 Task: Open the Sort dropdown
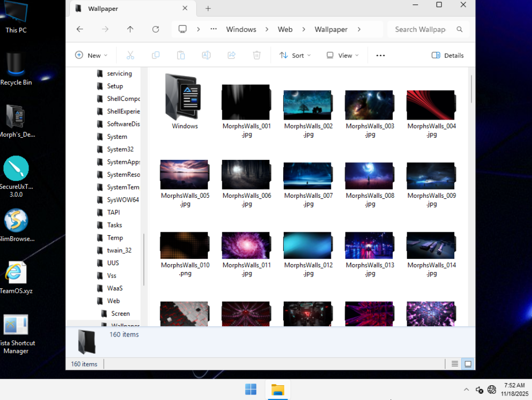point(295,56)
